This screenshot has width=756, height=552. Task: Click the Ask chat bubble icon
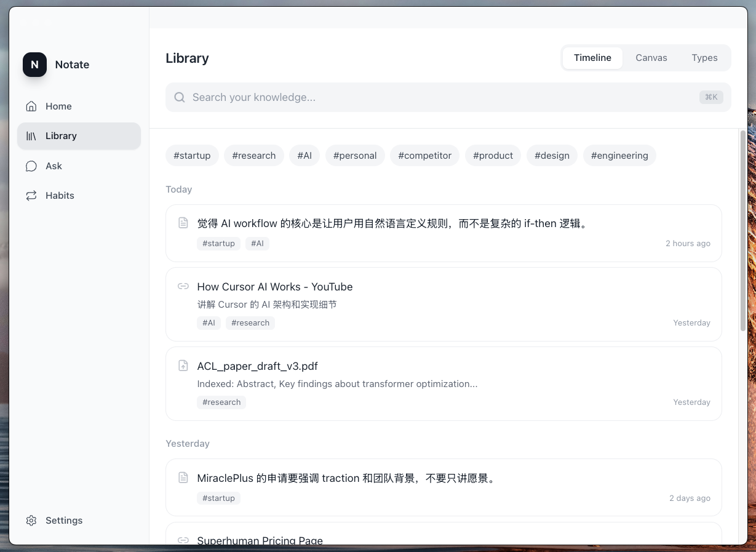31,166
